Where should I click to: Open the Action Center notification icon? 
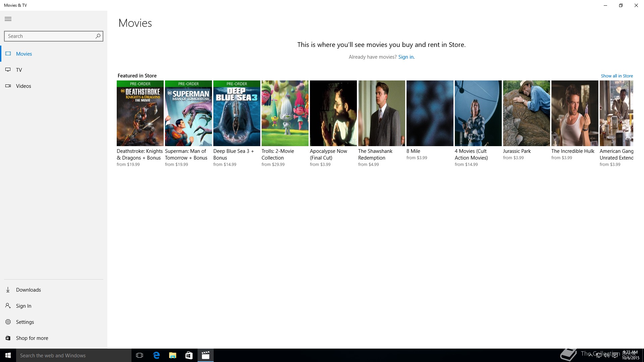click(615, 356)
